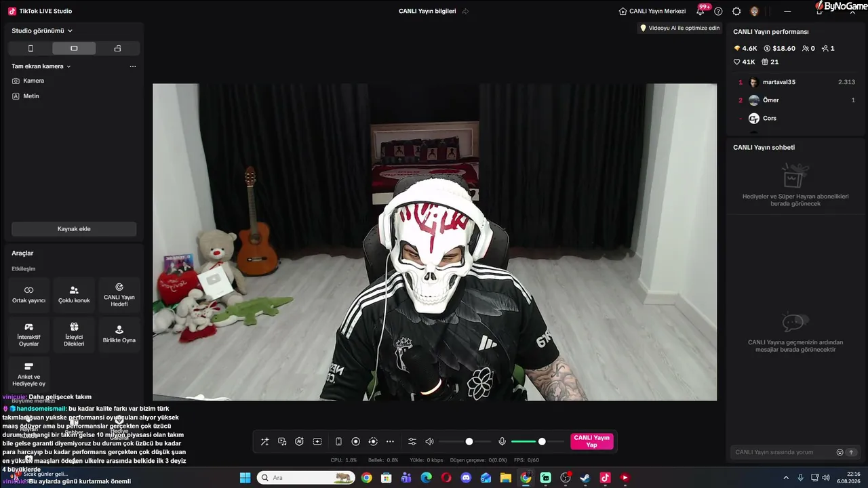This screenshot has width=868, height=488.
Task: Open the İnteraktif Oyunlar tool
Action: pos(28,335)
